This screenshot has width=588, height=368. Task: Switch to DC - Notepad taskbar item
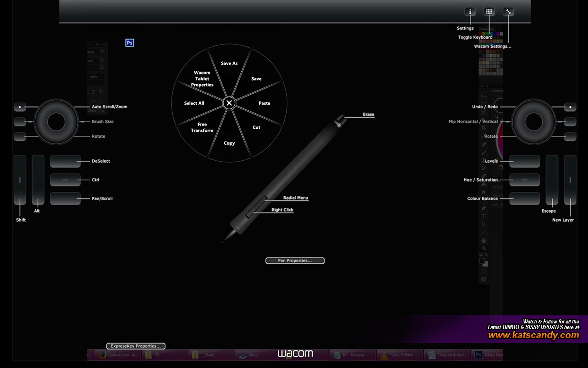click(352, 355)
